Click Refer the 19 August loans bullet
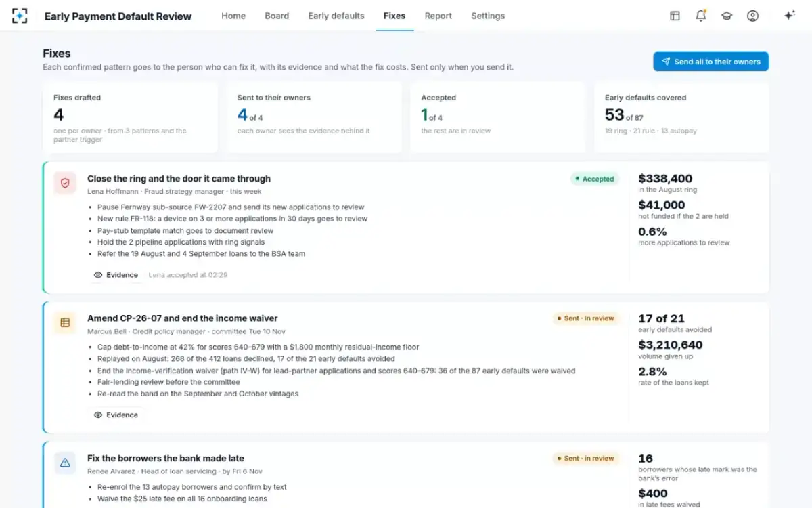Viewport: 812px width, 508px height. (x=201, y=253)
